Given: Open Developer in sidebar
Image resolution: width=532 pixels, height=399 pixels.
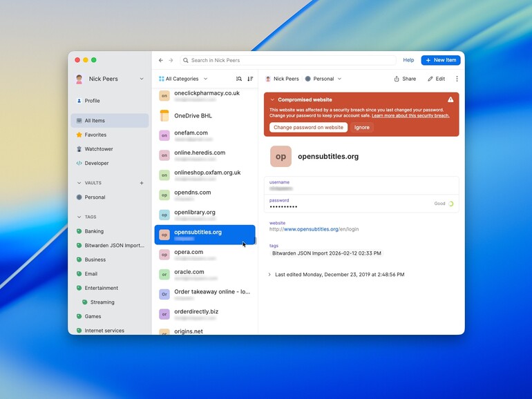Looking at the screenshot, I should [110, 163].
